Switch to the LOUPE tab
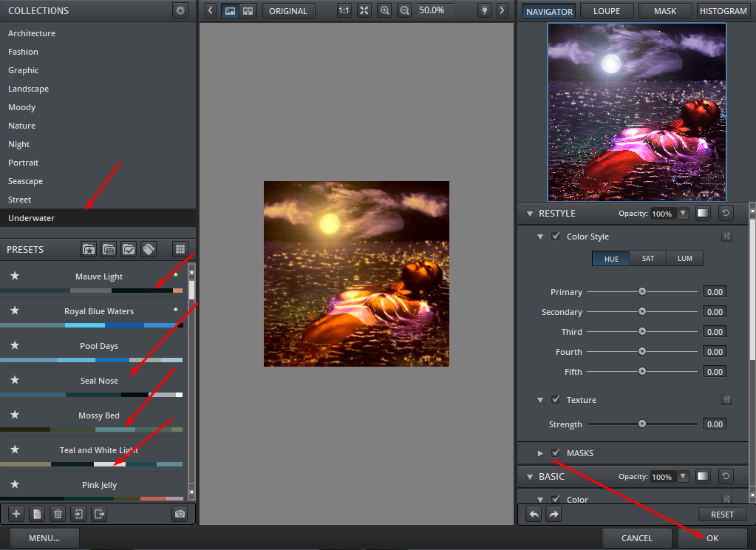The image size is (756, 550). (607, 11)
